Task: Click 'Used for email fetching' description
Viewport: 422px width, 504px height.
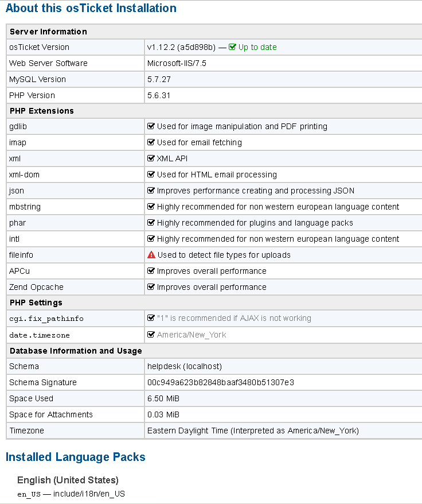Action: [x=200, y=142]
